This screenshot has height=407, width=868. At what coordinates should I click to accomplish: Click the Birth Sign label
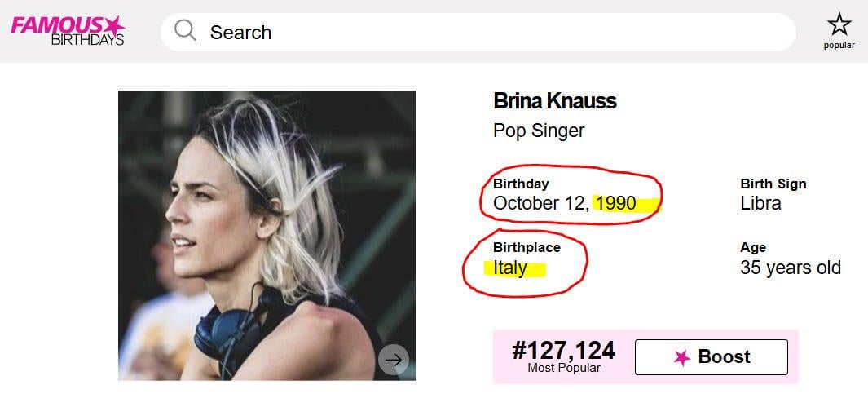click(773, 184)
